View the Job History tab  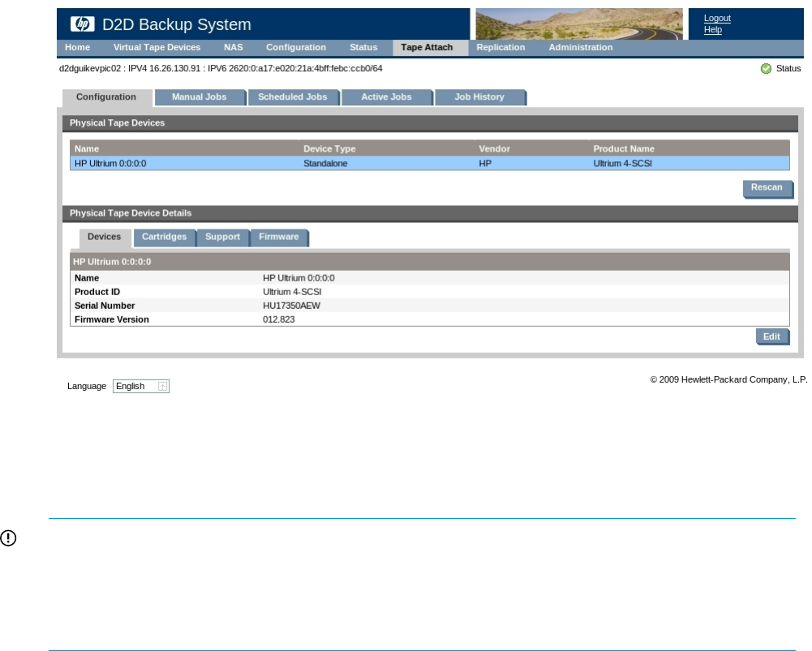point(479,96)
